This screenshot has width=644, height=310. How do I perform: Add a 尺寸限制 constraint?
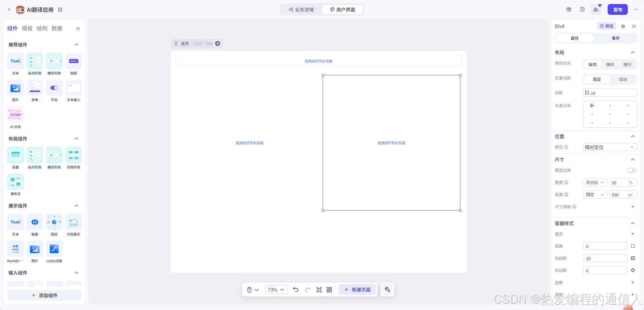coord(633,207)
